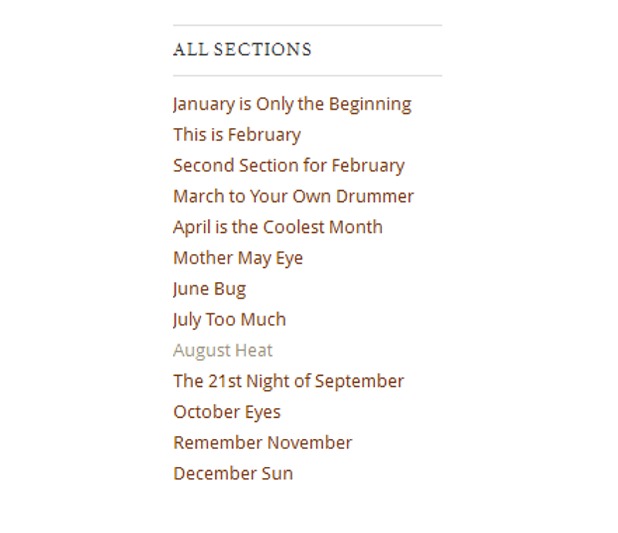
Task: Select the "Remember November" link
Action: point(262,443)
